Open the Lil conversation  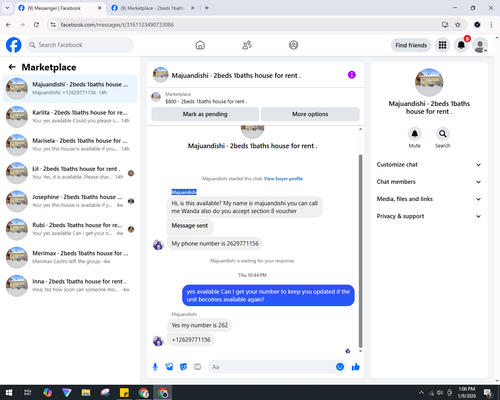(x=70, y=173)
